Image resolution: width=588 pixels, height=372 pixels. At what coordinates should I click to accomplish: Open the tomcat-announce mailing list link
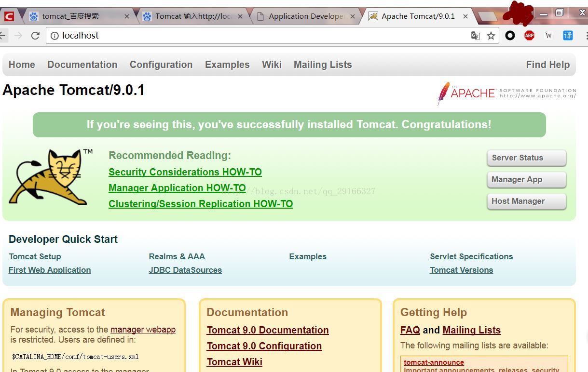[434, 362]
